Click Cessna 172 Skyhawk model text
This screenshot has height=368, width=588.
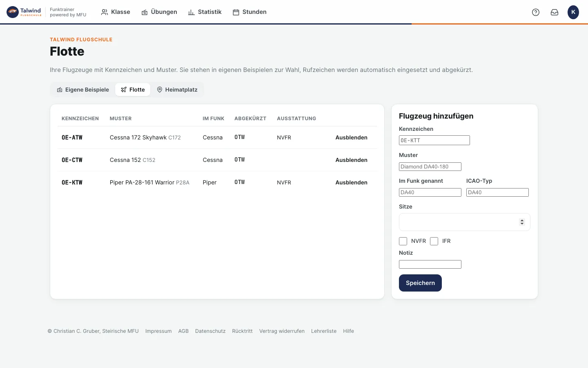coord(138,137)
